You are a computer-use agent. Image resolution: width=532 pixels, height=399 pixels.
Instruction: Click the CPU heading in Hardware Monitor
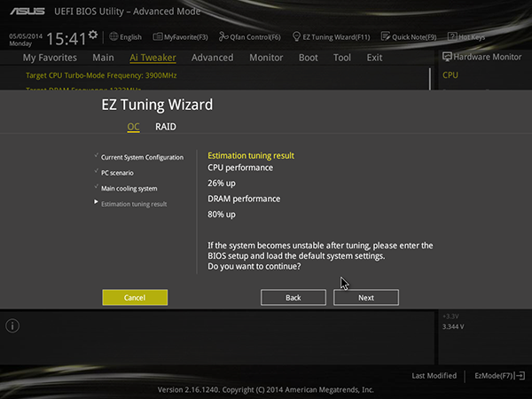pyautogui.click(x=450, y=75)
